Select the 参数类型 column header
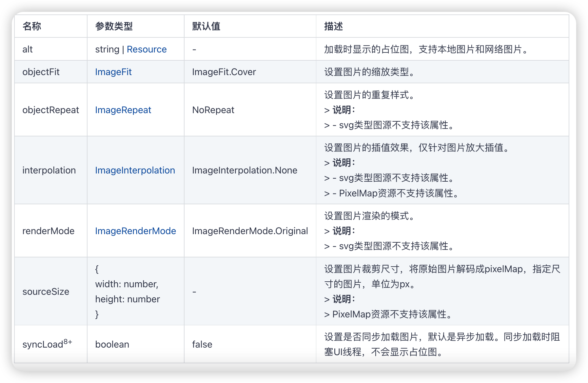588x383 pixels. tap(114, 26)
